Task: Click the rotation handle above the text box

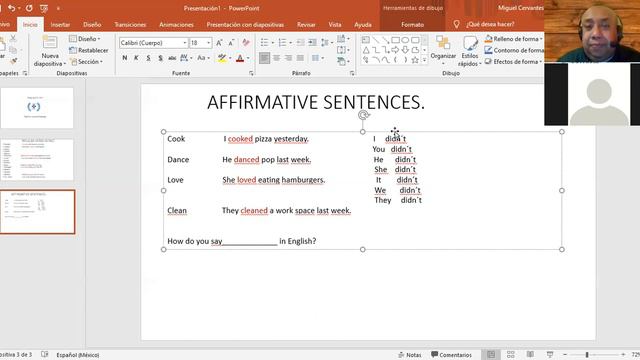Action: coord(363,115)
